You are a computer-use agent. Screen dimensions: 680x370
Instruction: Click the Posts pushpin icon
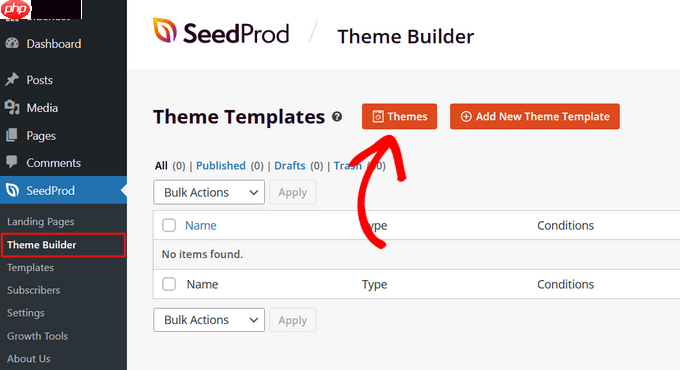[x=12, y=79]
